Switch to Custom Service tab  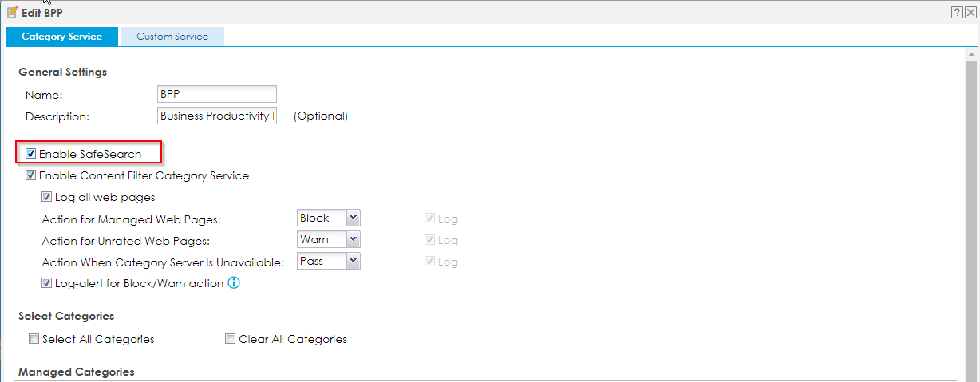pyautogui.click(x=172, y=37)
